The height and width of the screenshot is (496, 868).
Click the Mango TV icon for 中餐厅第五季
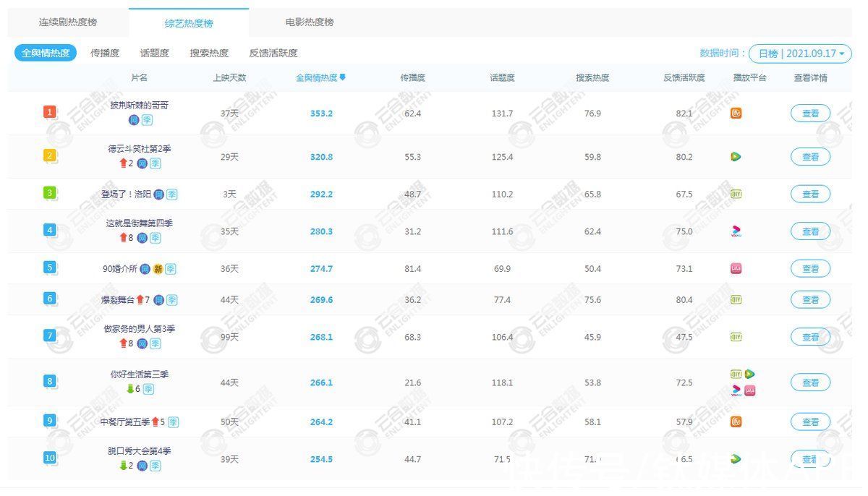tap(736, 422)
